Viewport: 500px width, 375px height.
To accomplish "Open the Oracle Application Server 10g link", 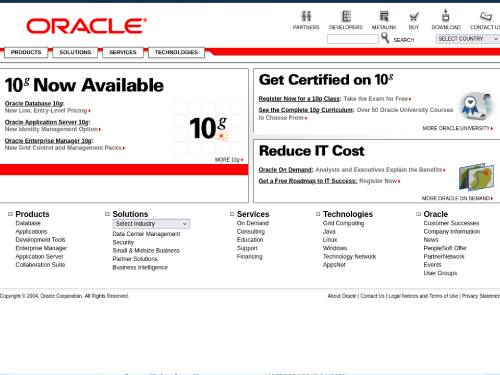I will coord(47,122).
